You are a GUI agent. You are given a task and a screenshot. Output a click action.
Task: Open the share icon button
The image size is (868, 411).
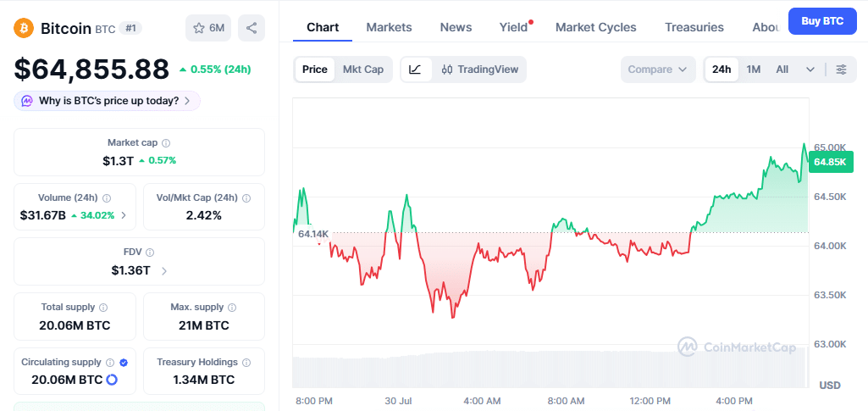point(252,28)
